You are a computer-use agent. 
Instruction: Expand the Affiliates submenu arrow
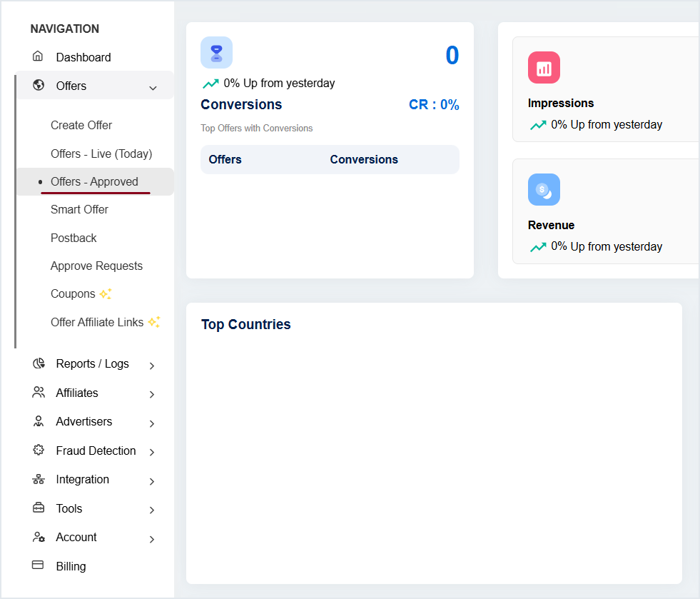tap(152, 394)
